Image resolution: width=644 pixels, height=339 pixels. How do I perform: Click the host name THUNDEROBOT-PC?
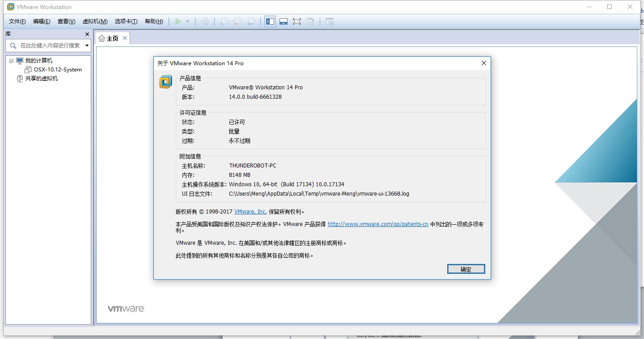[253, 166]
